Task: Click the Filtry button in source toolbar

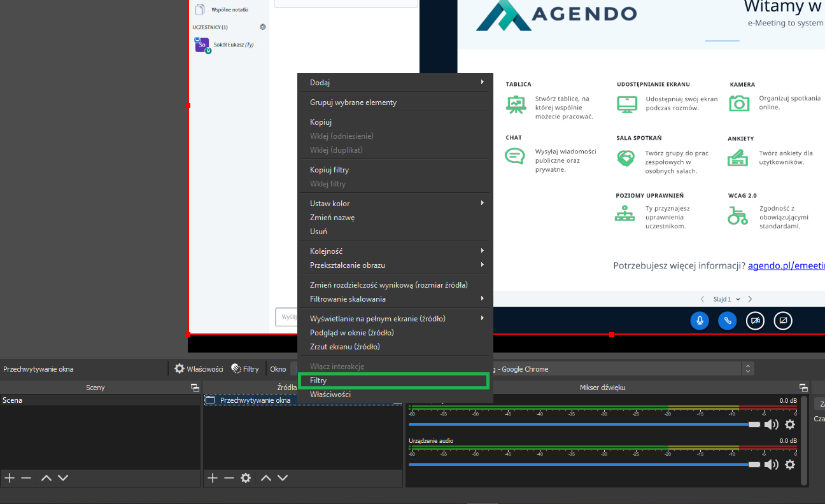Action: click(245, 368)
